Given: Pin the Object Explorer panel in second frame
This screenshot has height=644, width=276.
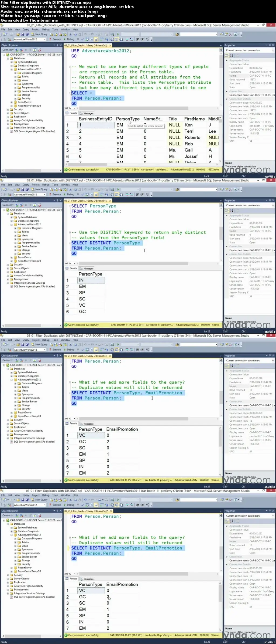Looking at the screenshot, I should (57, 201).
